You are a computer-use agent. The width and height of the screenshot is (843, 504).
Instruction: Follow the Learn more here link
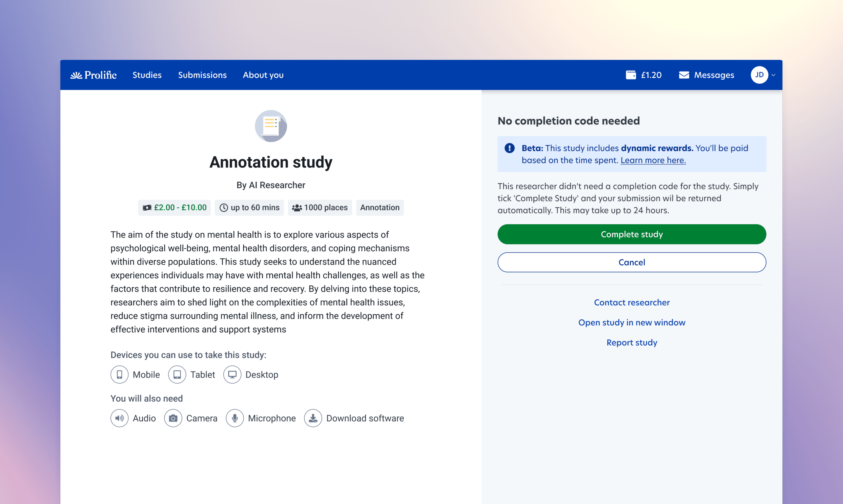click(x=653, y=160)
